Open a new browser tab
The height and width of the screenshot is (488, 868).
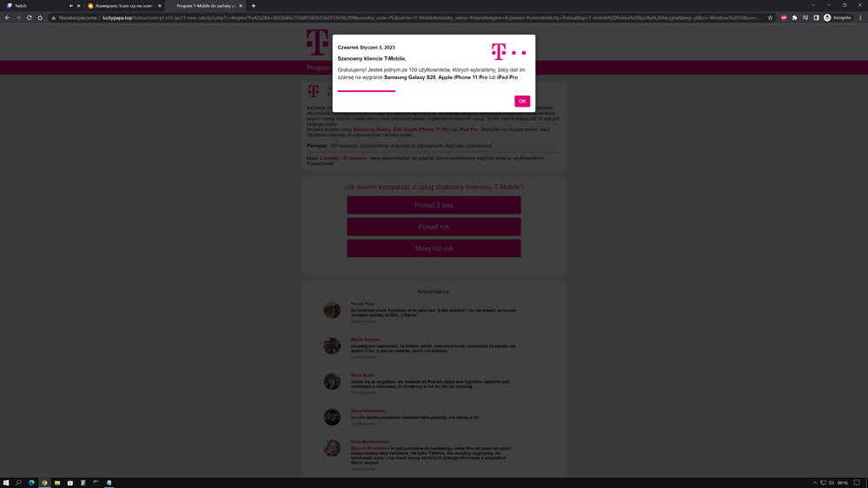click(254, 5)
